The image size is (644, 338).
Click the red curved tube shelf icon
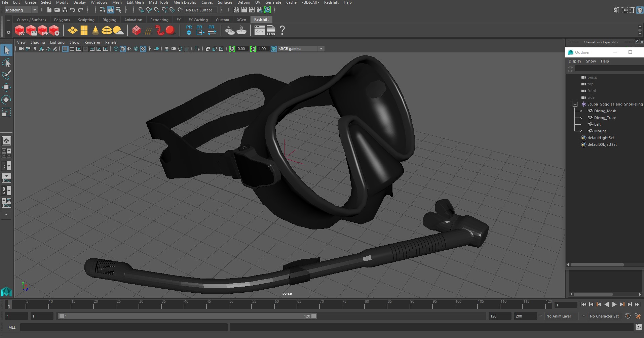(160, 31)
